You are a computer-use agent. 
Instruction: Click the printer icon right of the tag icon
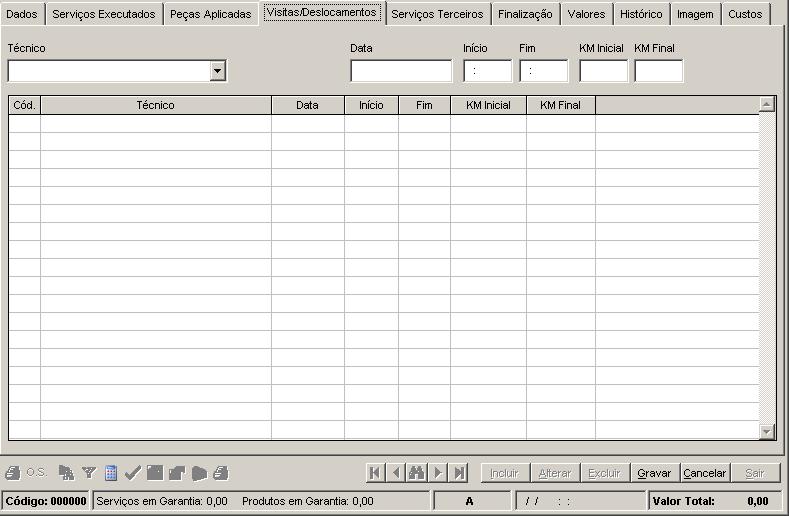(220, 473)
